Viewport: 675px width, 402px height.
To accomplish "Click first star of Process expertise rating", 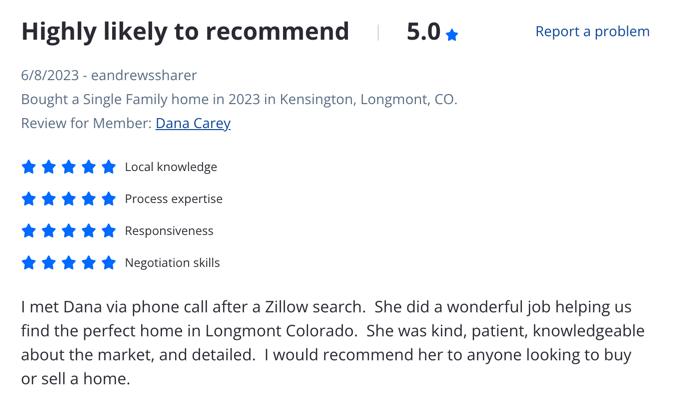I will pyautogui.click(x=29, y=199).
